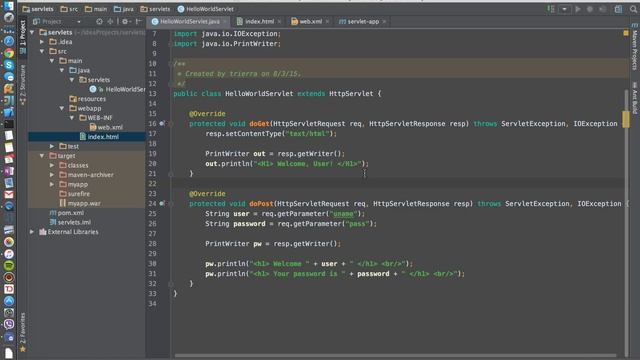Expand the .idea folder
This screenshot has width=640, height=360.
[42, 42]
